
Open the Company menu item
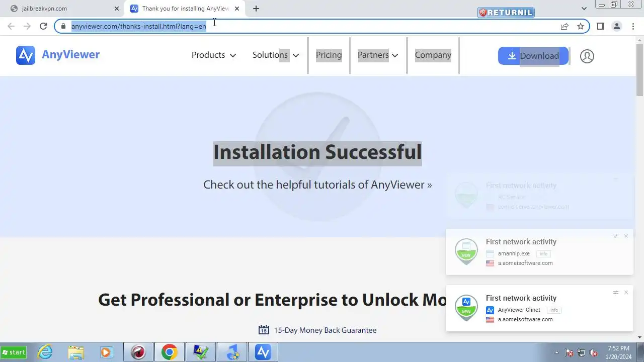433,55
